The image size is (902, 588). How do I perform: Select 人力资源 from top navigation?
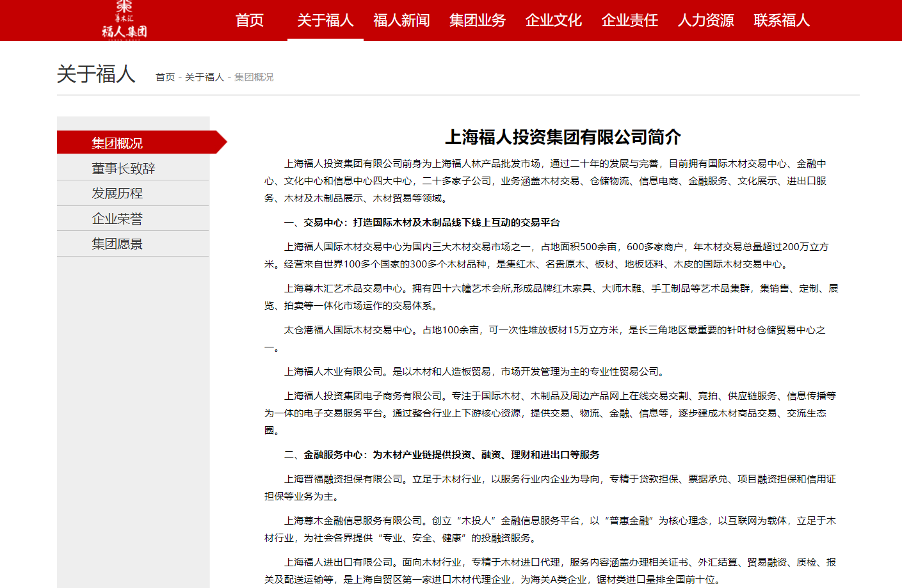(706, 20)
